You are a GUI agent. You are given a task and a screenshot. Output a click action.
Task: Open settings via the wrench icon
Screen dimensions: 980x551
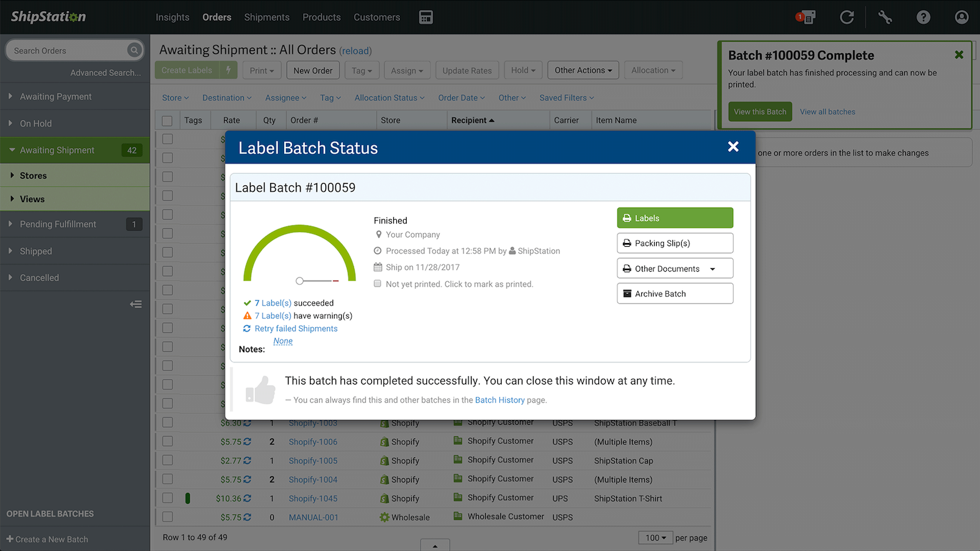click(885, 17)
